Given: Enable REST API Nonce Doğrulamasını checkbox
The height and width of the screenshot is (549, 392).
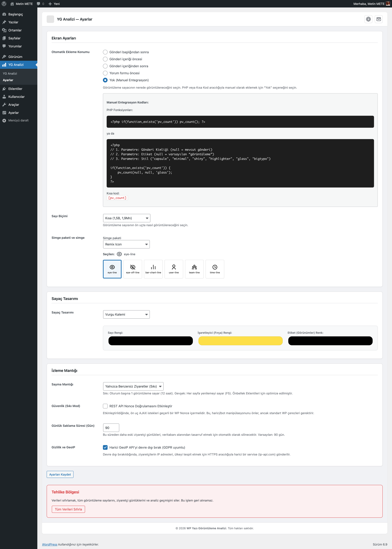Looking at the screenshot, I should pos(105,406).
